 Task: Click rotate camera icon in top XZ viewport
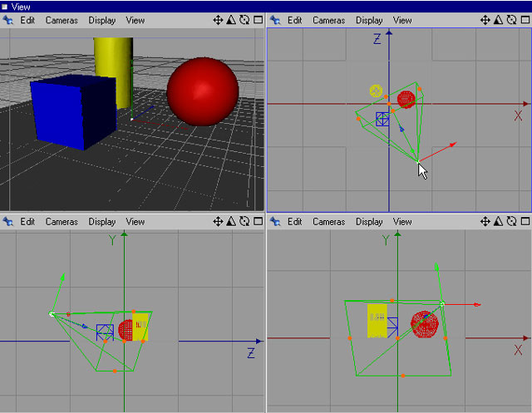[x=511, y=20]
